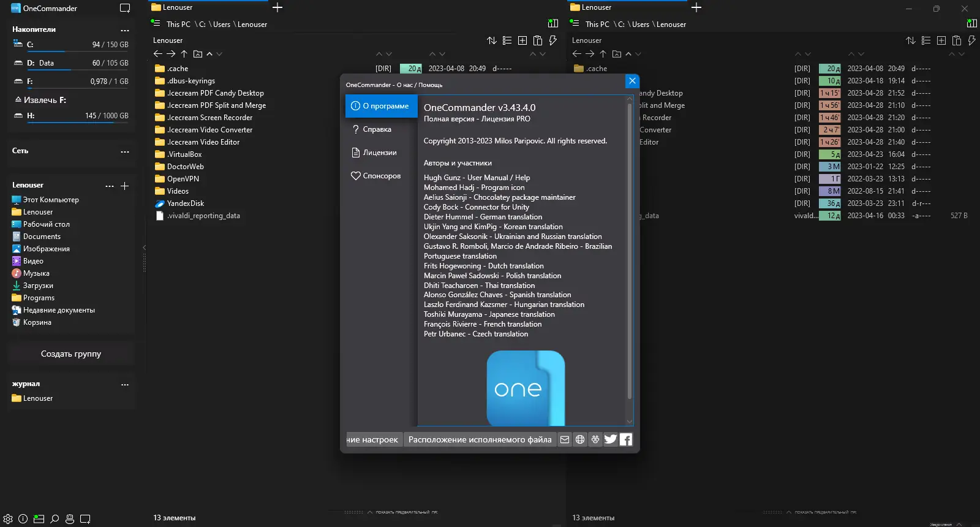Click the lightning actions icon in left pane
Image resolution: width=980 pixels, height=527 pixels.
coord(552,40)
